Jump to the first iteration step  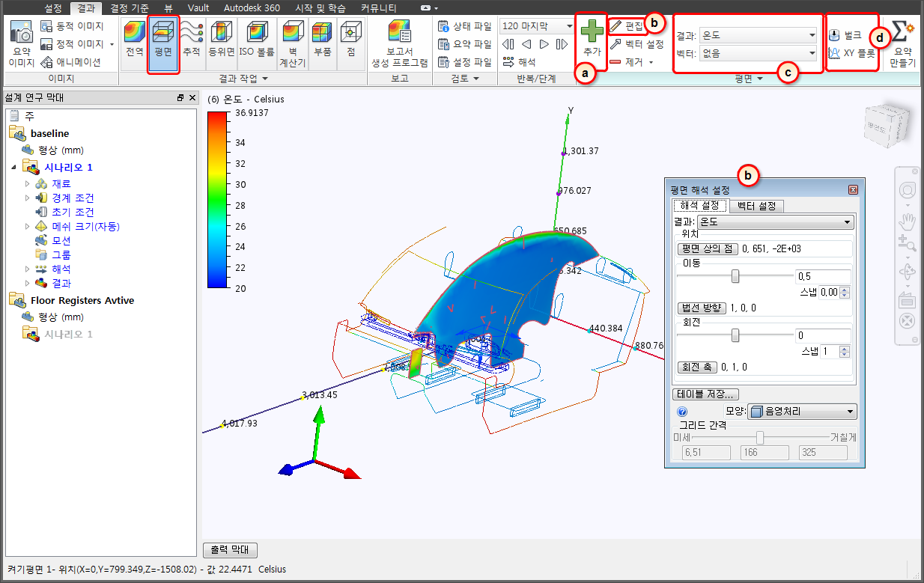point(508,44)
